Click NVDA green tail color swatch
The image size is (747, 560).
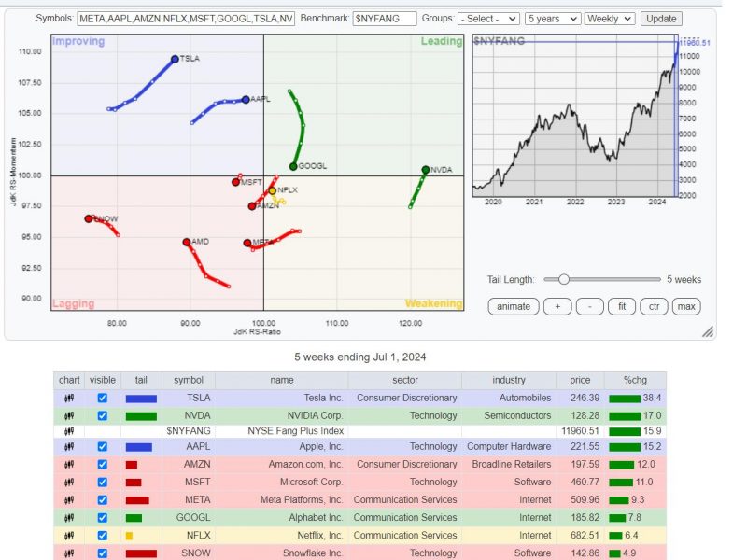[141, 416]
